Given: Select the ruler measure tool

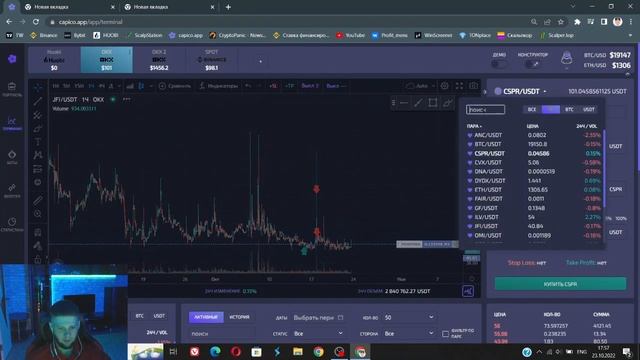Looking at the screenshot, I should click(x=38, y=200).
